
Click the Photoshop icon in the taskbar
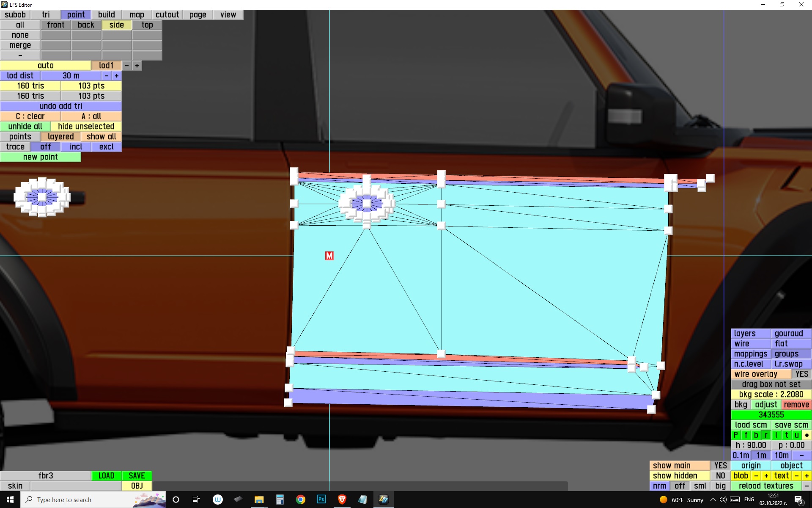pos(321,500)
